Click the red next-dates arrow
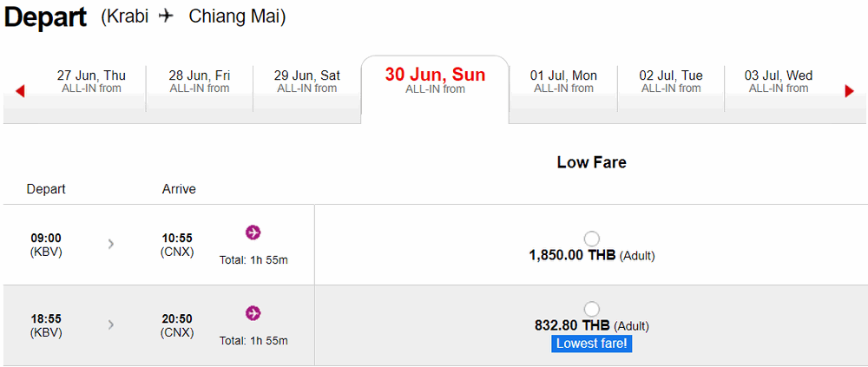Screen dimensions: 868x367 point(849,91)
